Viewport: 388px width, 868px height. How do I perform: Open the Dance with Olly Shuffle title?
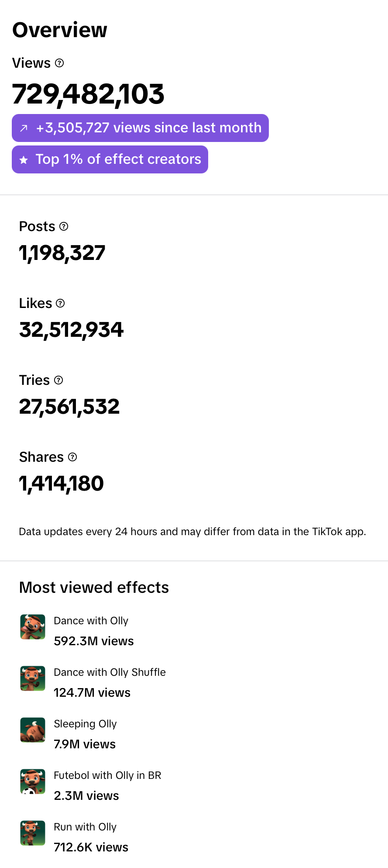pyautogui.click(x=110, y=672)
